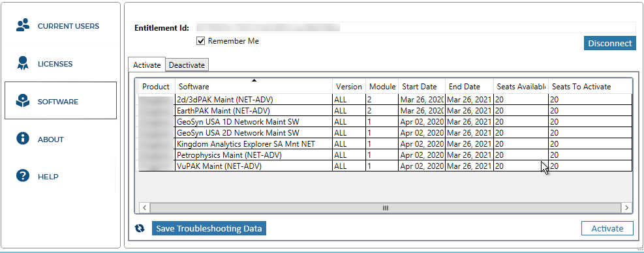
Task: Click the Licenses ribbon icon
Action: (x=23, y=63)
